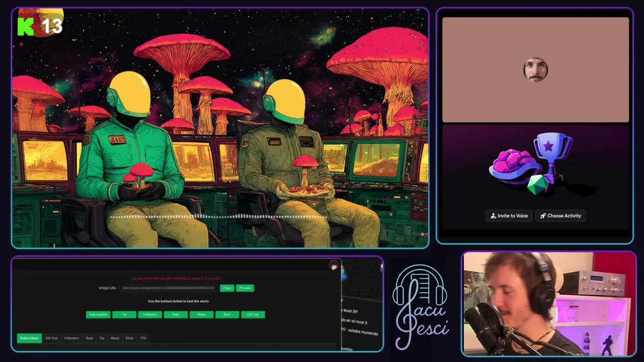644x362 pixels.
Task: Click the Widget URL field
Action: tap(169, 288)
